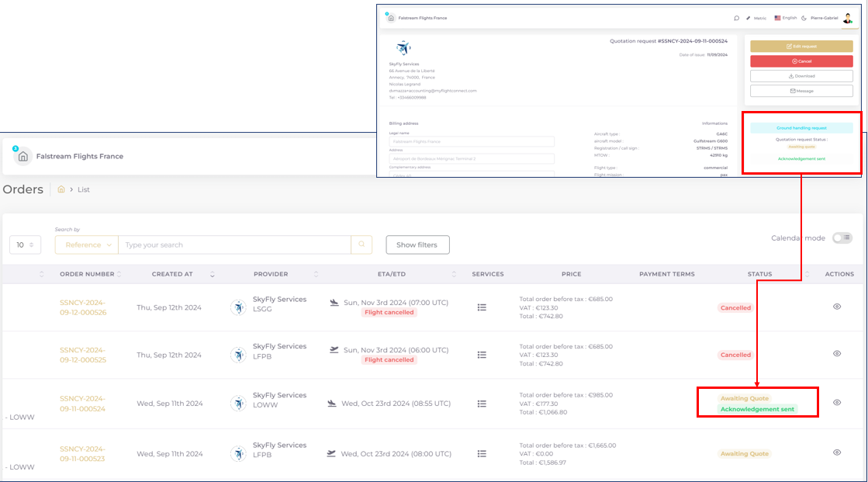This screenshot has height=482, width=868.
Task: Click takeoff plane icon in 08:00 UTC row
Action: [331, 454]
